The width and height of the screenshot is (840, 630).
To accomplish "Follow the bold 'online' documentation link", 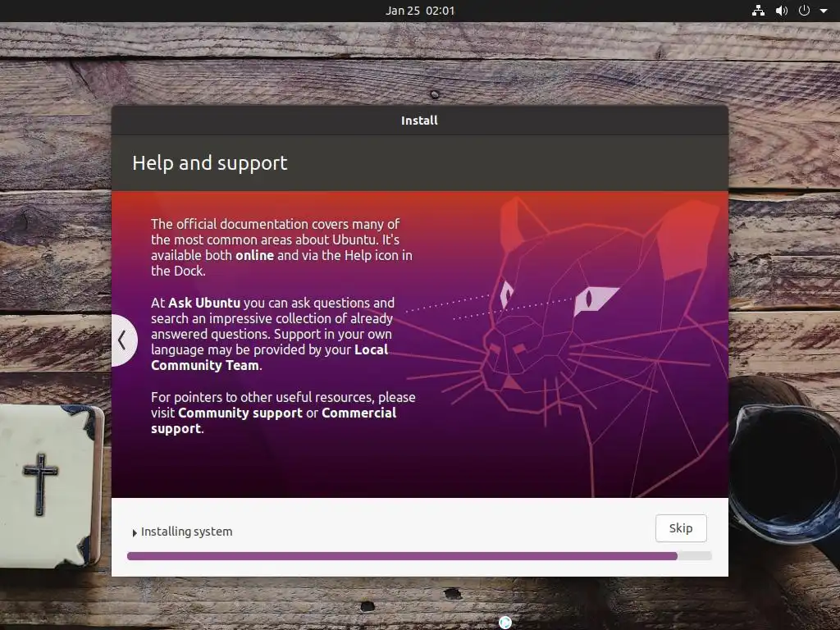I will click(254, 256).
